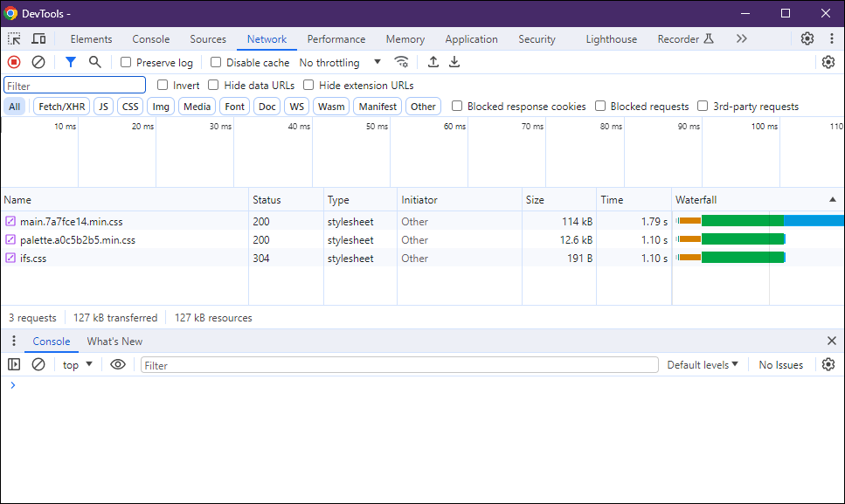This screenshot has height=504, width=845.
Task: Open the top context selector dropdown
Action: tap(78, 365)
